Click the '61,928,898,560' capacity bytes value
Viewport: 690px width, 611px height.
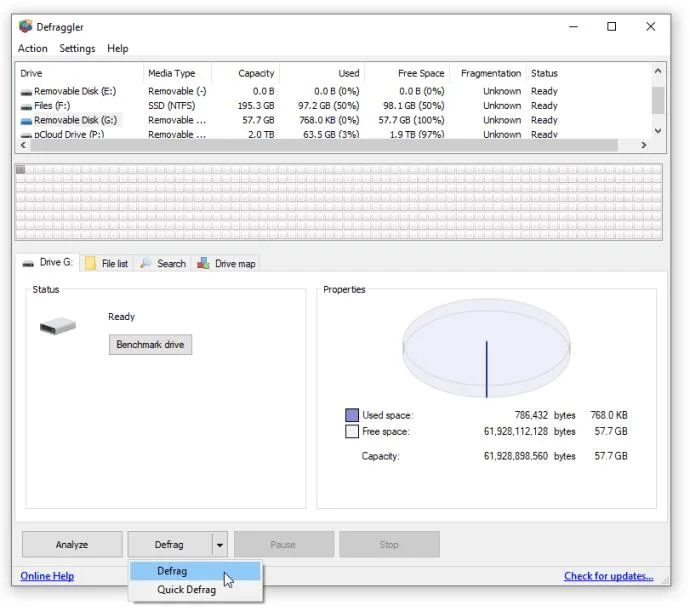pos(516,456)
